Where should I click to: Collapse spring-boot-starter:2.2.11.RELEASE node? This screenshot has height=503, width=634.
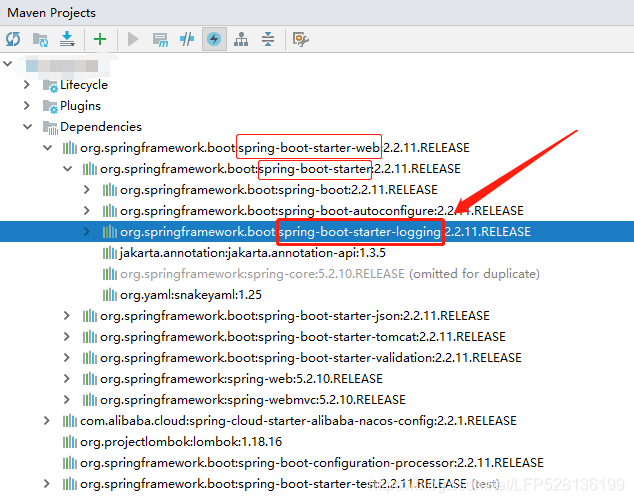(68, 169)
